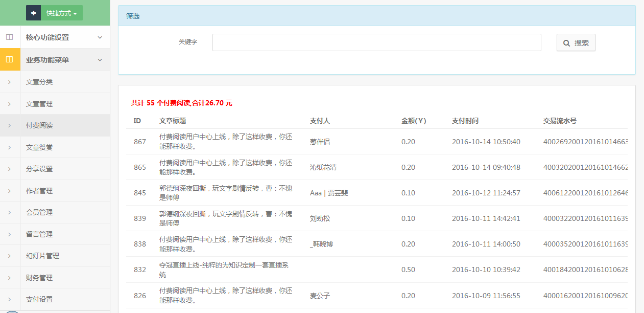
Task: Click the icon beside 核心功能设置
Action: tap(10, 37)
